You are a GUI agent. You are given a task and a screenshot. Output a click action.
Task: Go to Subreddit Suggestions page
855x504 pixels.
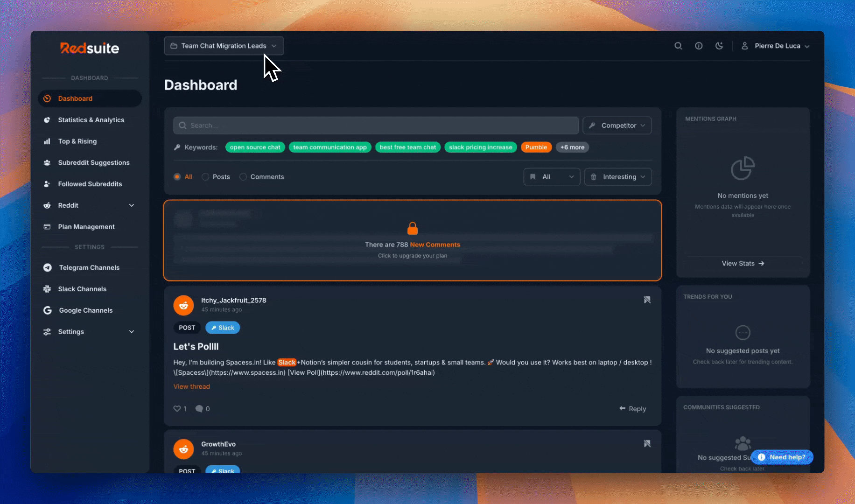pos(93,163)
